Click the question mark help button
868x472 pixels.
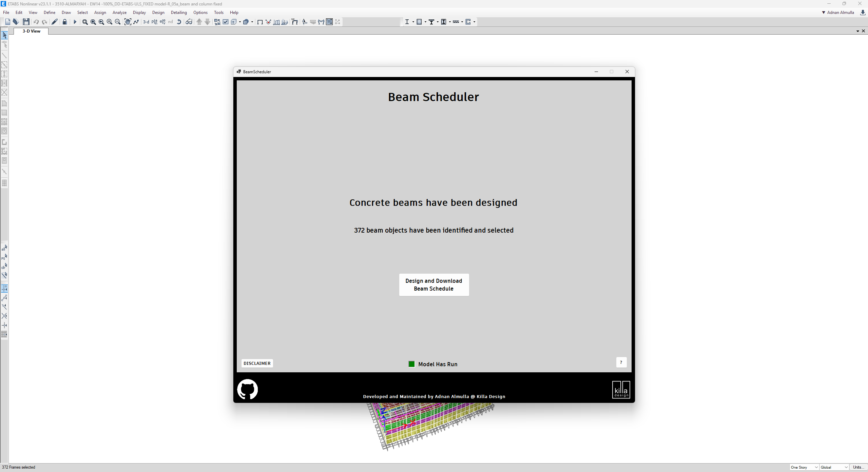621,362
